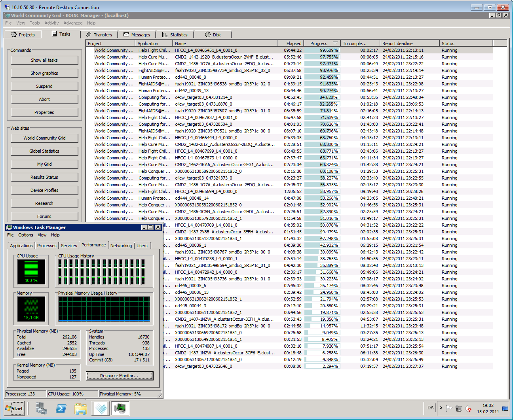Viewport: 513px width, 420px height.
Task: Open the Tools menu
Action: 35,23
